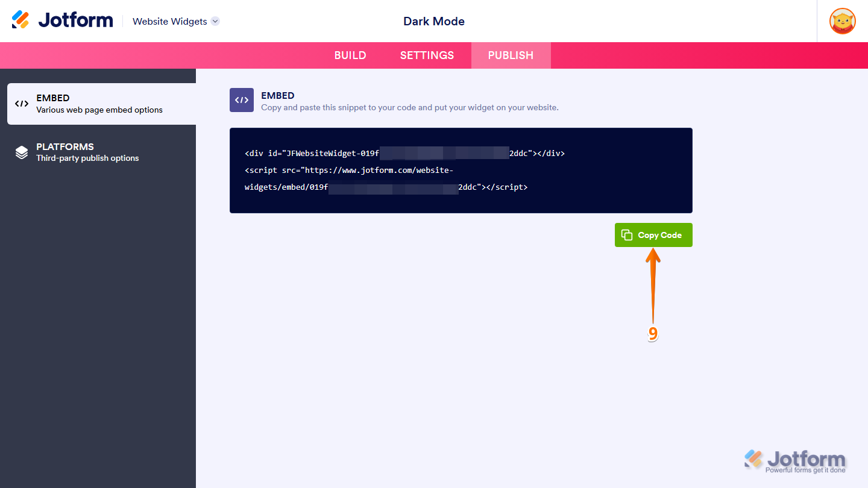The width and height of the screenshot is (868, 488).
Task: Click the 'Copy and paste this snippet' description
Action: [x=410, y=107]
